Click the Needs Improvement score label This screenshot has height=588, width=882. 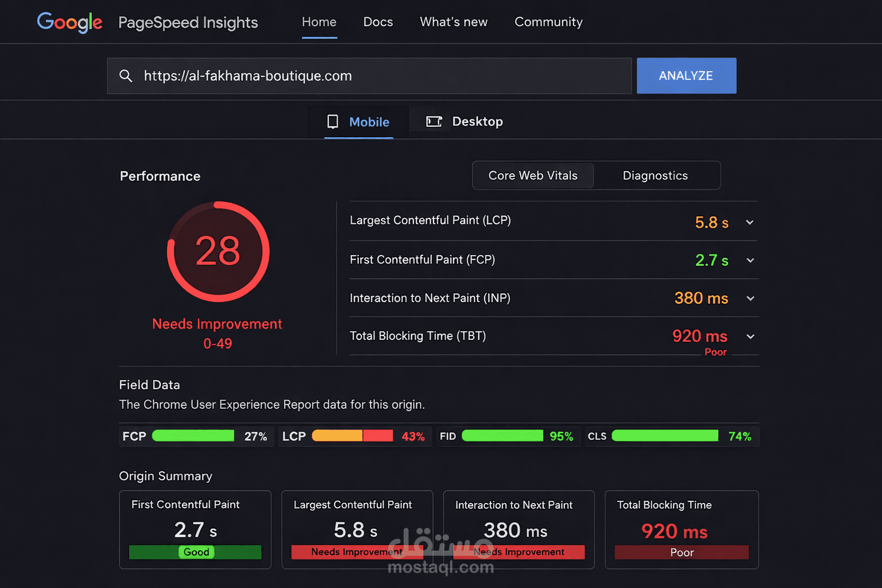[x=217, y=324]
